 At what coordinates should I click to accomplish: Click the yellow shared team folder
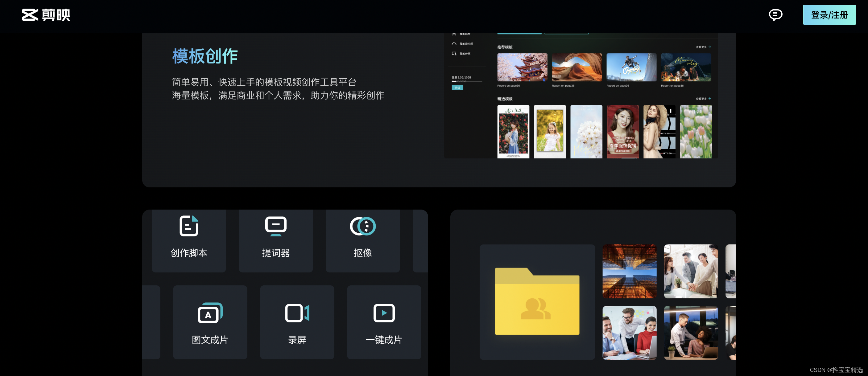537,301
